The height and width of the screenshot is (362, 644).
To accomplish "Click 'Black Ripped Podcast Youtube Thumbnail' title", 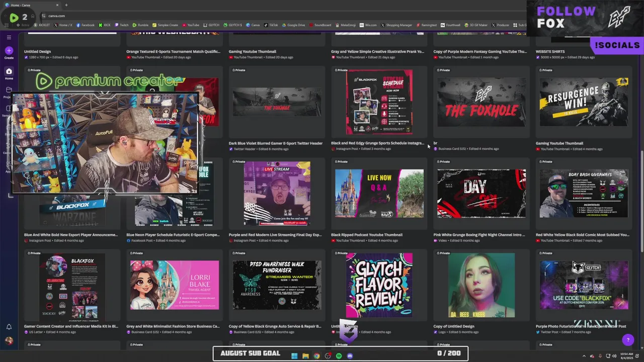I will point(367,235).
